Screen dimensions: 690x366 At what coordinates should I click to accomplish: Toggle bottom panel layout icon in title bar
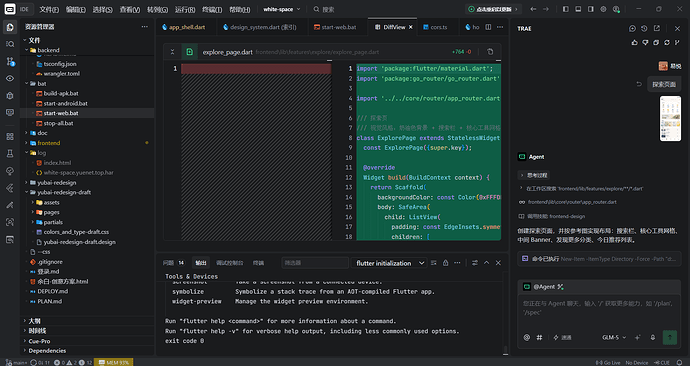(578, 9)
